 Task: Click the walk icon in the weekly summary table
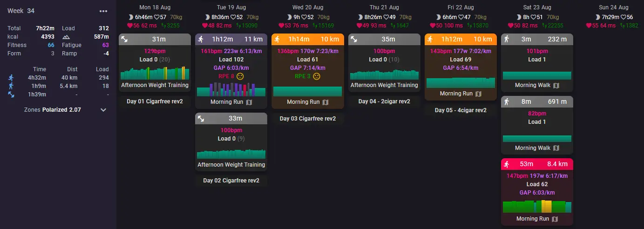[11, 86]
